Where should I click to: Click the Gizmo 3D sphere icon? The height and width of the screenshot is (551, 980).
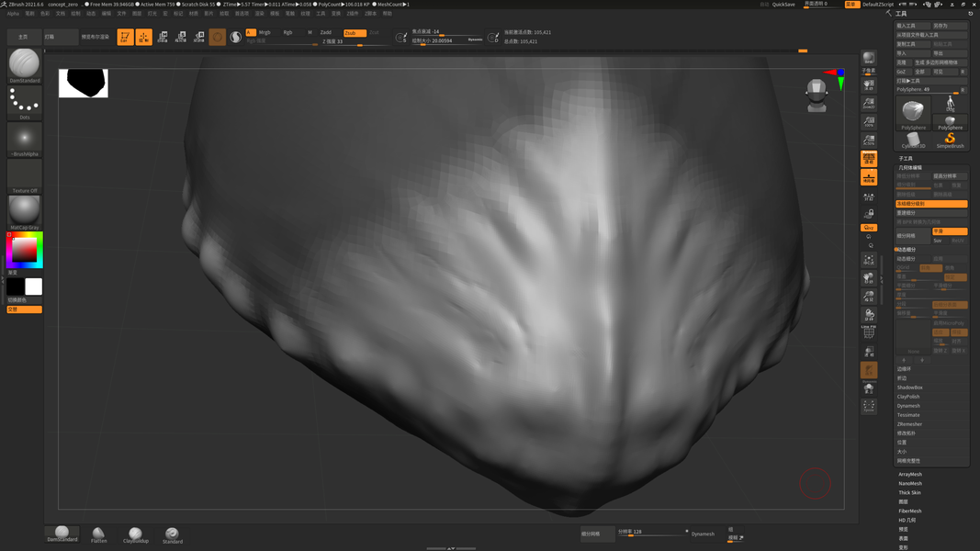[217, 37]
